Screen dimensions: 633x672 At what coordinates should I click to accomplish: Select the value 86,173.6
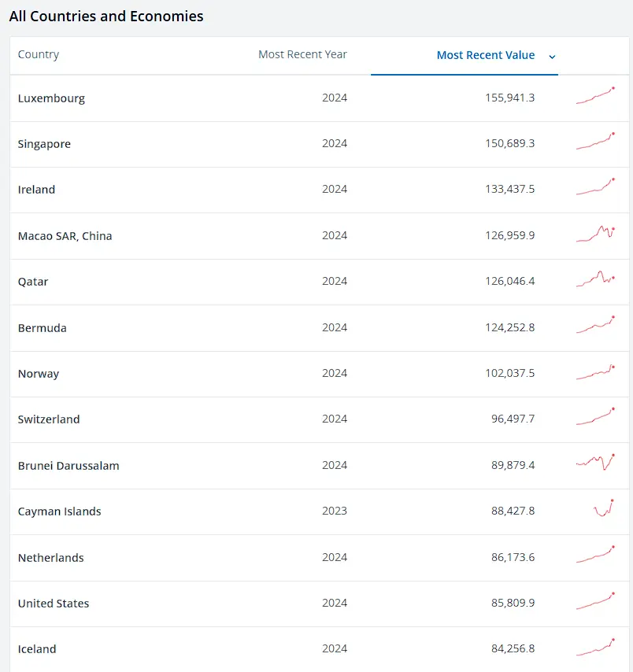coord(513,557)
